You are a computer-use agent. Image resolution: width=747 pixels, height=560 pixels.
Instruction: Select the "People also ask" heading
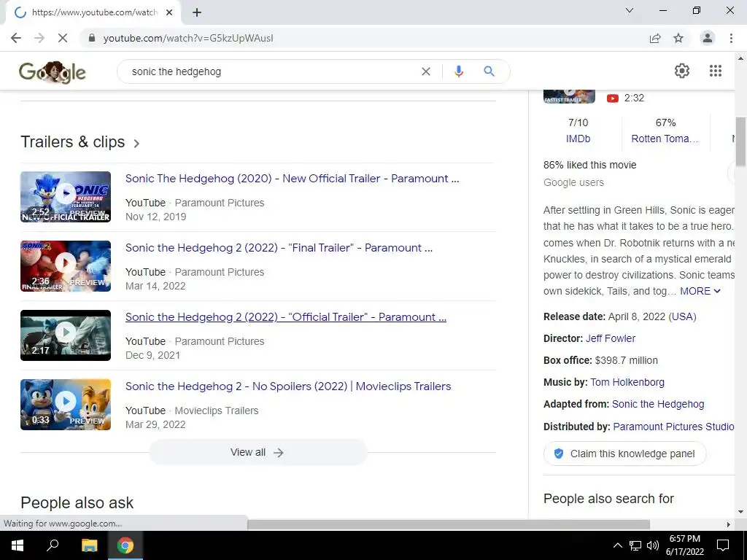(x=77, y=503)
